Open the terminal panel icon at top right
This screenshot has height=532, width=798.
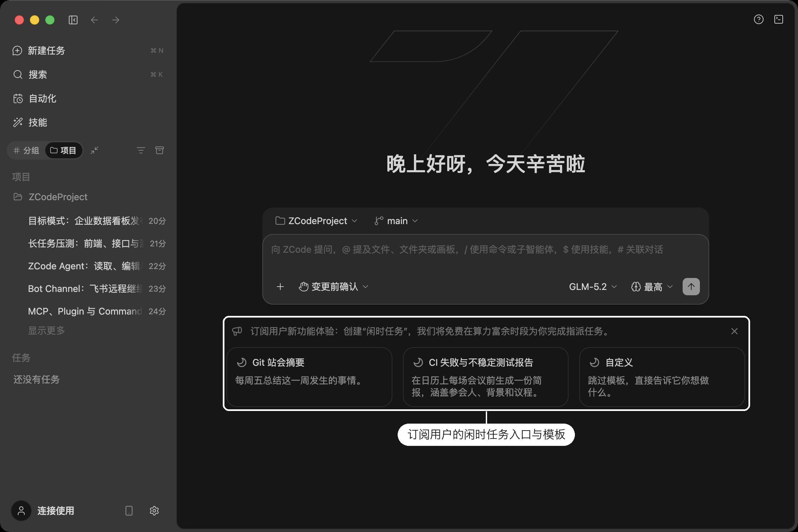pyautogui.click(x=779, y=19)
